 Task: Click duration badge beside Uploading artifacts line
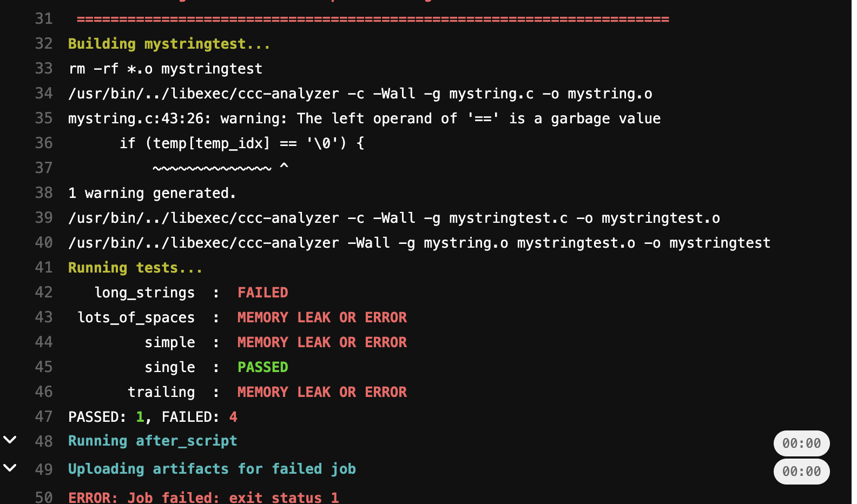click(801, 472)
